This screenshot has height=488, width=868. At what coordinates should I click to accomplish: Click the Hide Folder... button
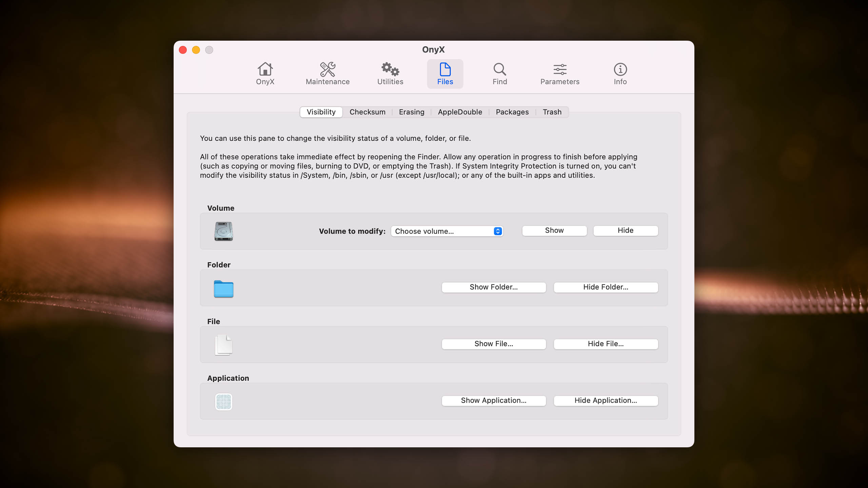pos(606,287)
